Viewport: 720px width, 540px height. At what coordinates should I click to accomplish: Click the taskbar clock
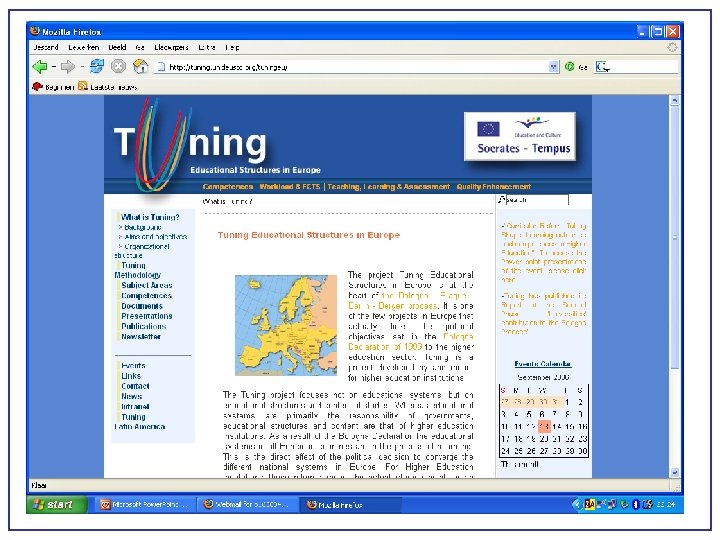click(665, 505)
